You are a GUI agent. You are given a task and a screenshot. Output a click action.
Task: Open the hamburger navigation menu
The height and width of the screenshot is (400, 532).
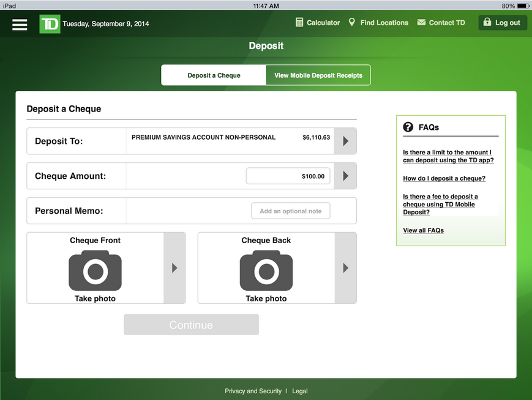point(20,24)
